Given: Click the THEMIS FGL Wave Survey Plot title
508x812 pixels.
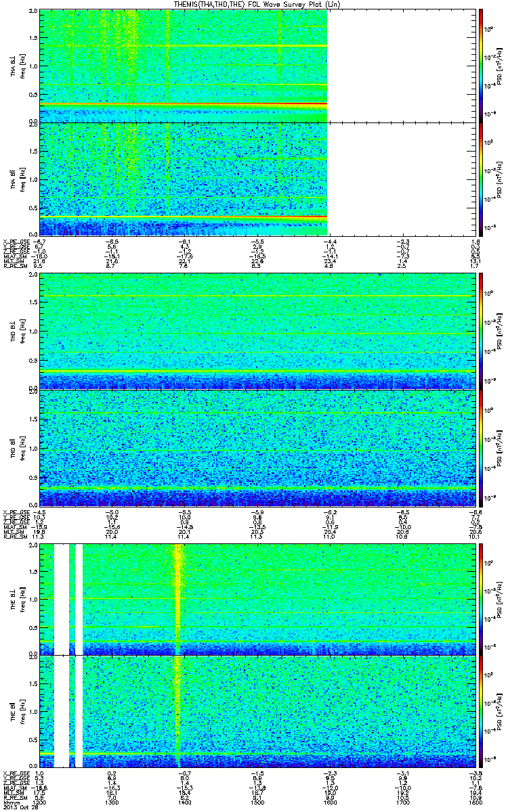Looking at the screenshot, I should (255, 5).
